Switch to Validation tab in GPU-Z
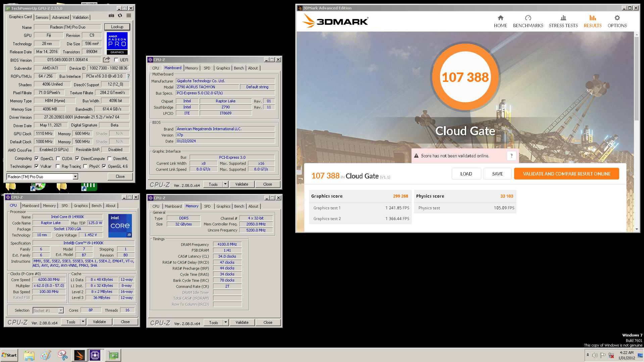Image resolution: width=644 pixels, height=362 pixels. 81,17
